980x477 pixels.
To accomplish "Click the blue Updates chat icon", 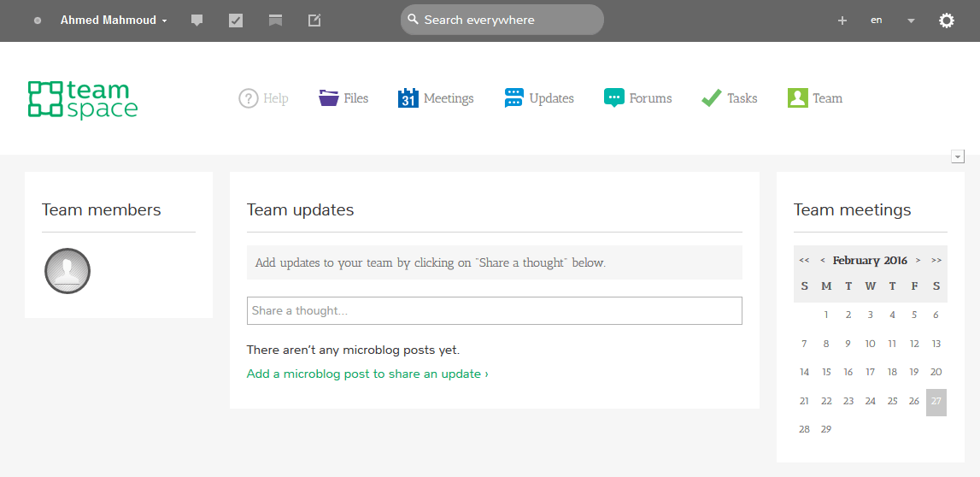I will click(x=513, y=98).
